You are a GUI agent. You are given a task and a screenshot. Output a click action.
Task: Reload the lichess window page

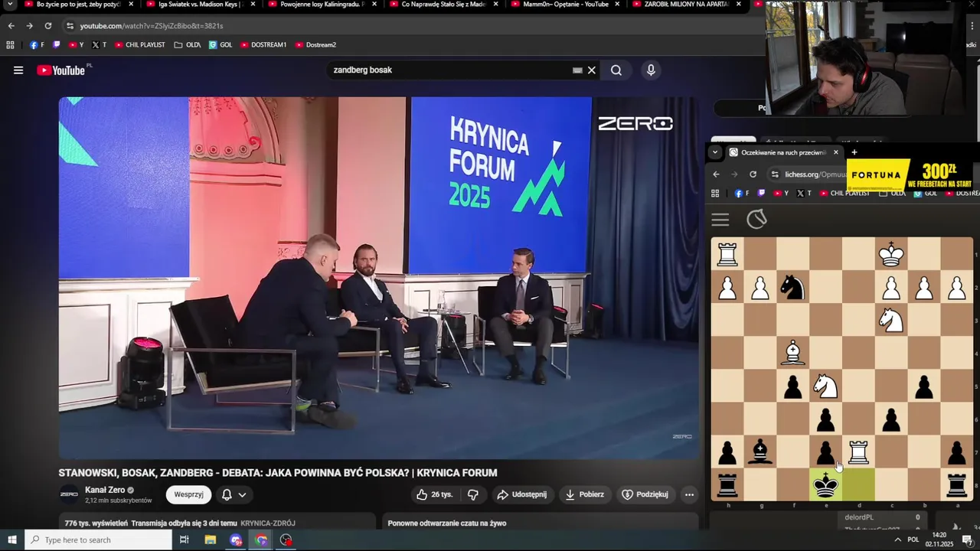click(753, 174)
